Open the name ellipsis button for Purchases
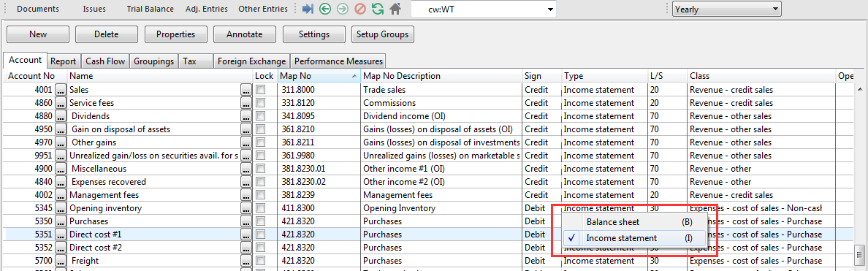The image size is (868, 271). 246,221
